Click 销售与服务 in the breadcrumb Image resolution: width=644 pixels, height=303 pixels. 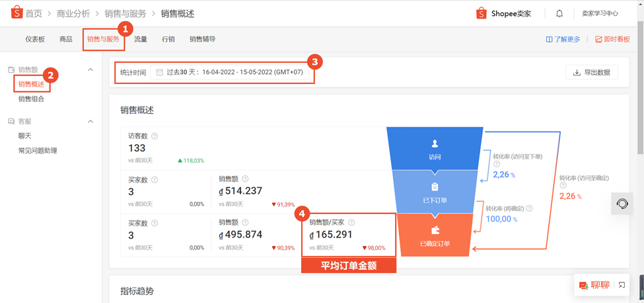coord(125,14)
